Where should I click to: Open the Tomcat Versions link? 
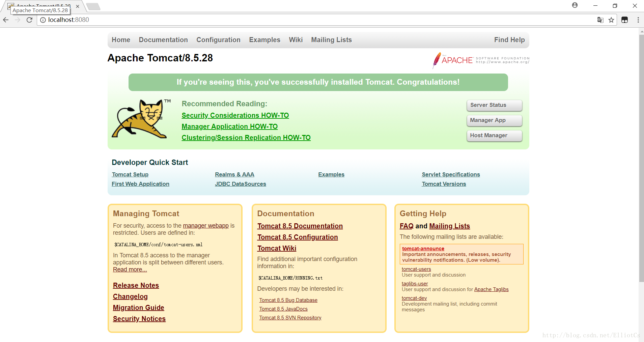[x=444, y=184]
